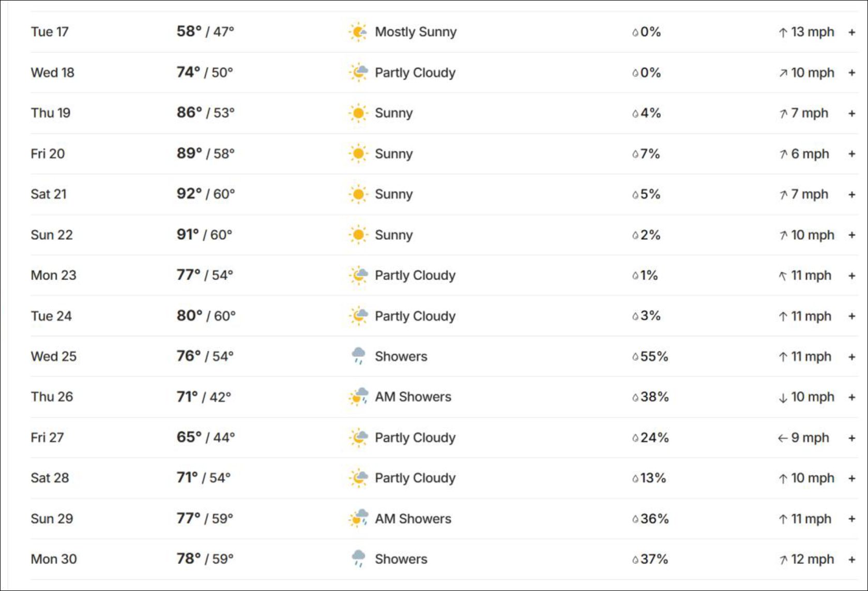Viewport: 868px width, 591px height.
Task: Click the Partly Cloudy icon on Fri 27
Action: [x=358, y=438]
